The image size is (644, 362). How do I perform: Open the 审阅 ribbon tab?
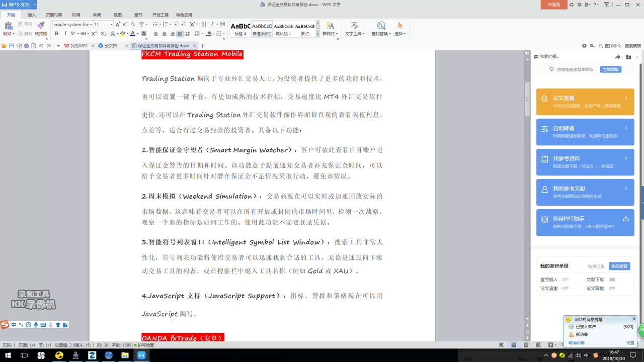pos(97,15)
